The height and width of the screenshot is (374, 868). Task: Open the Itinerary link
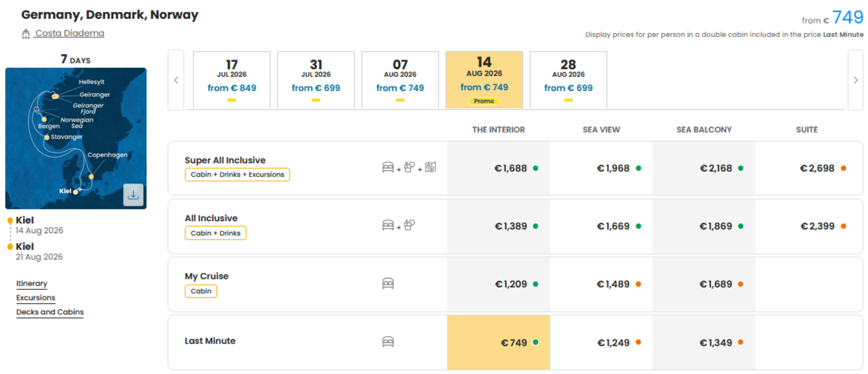(32, 283)
